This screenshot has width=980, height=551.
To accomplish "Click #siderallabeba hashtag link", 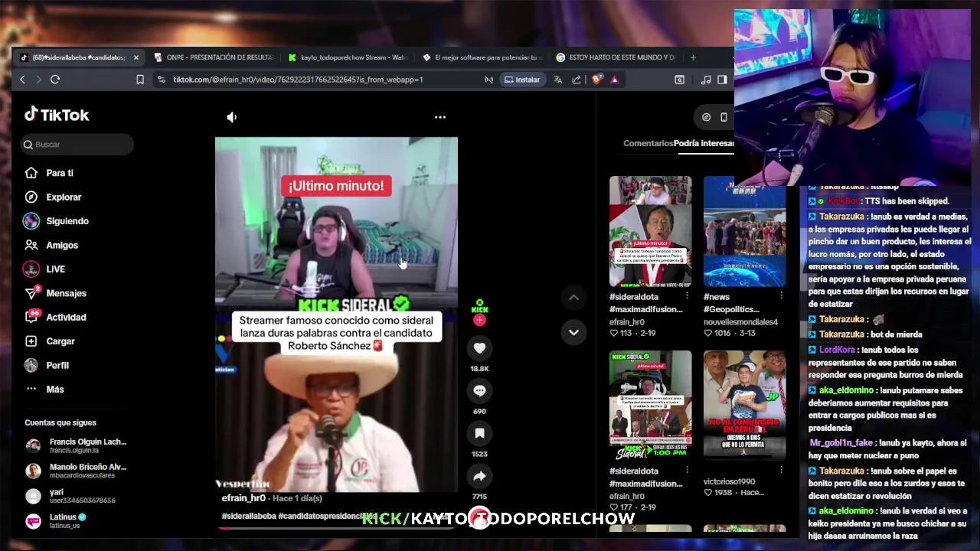I will [249, 516].
